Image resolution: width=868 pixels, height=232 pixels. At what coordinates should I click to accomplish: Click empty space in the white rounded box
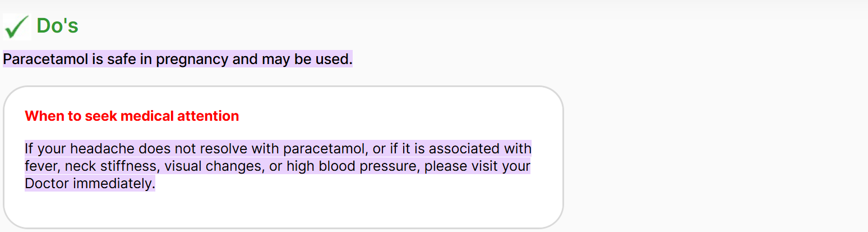point(393,208)
